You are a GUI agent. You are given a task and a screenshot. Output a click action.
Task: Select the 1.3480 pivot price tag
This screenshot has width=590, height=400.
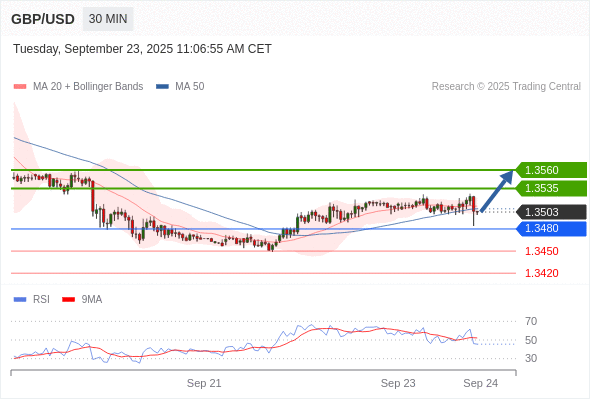pos(551,228)
